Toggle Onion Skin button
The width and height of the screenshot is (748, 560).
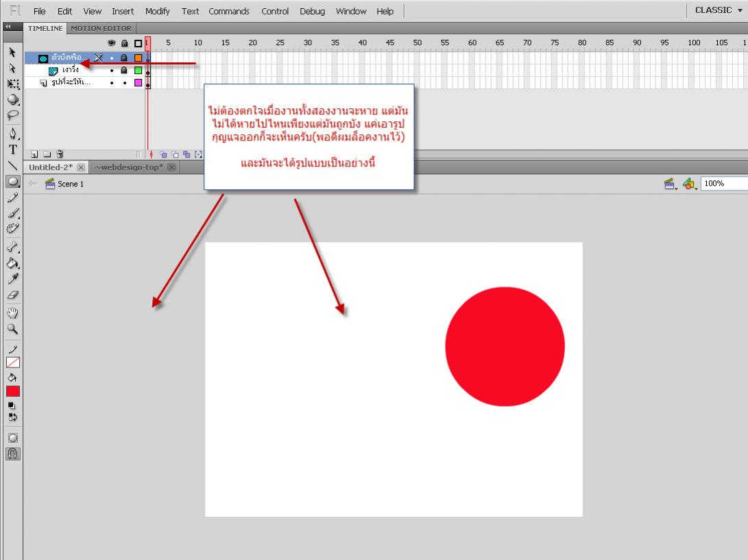163,154
